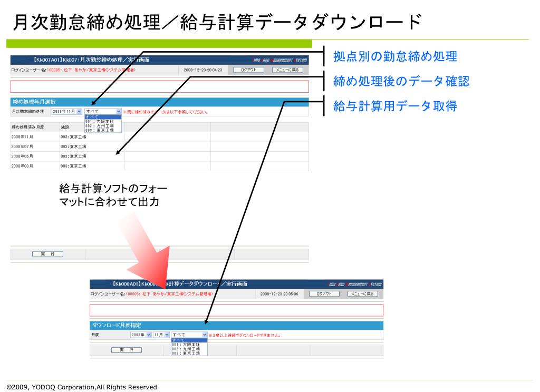Image resolution: width=540 pixels, height=392 pixels.
Task: Click メニューに戻る button in Kk007 closing screen
Action: coord(287,70)
